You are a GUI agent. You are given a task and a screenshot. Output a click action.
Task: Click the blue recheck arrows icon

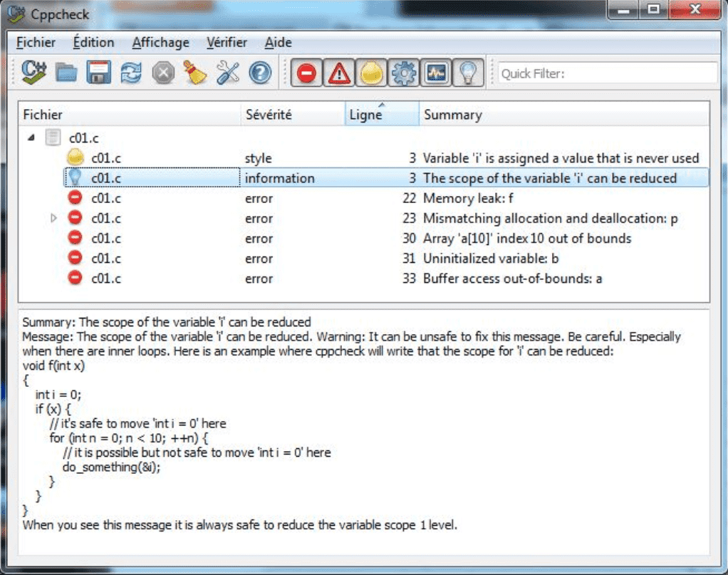[x=131, y=73]
